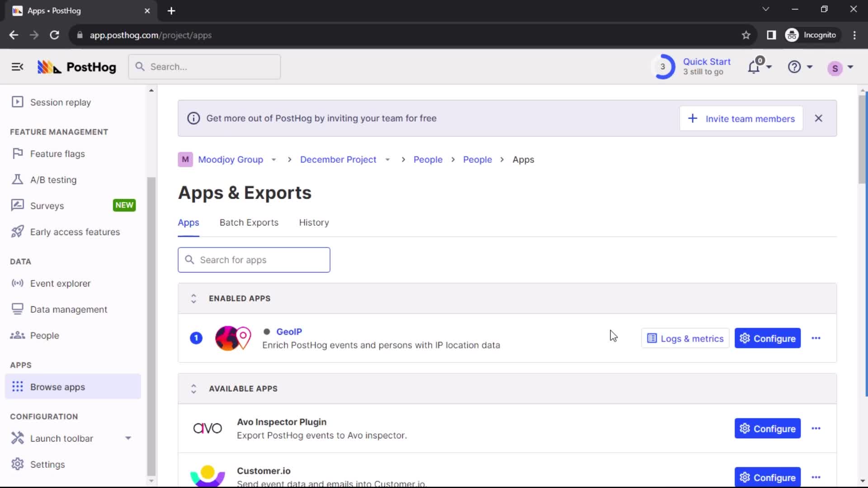The width and height of the screenshot is (868, 488).
Task: Click Avo Inspector Plugin more options
Action: [x=816, y=428]
